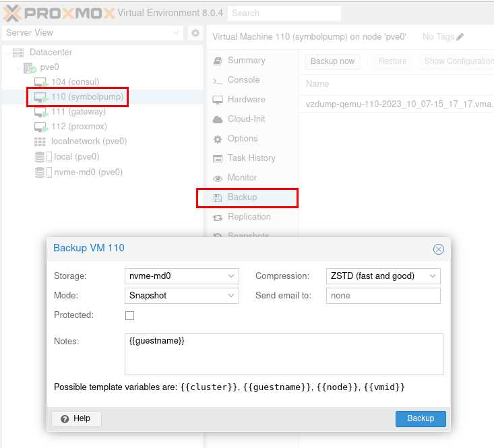Click the Task History list icon

[x=218, y=159]
